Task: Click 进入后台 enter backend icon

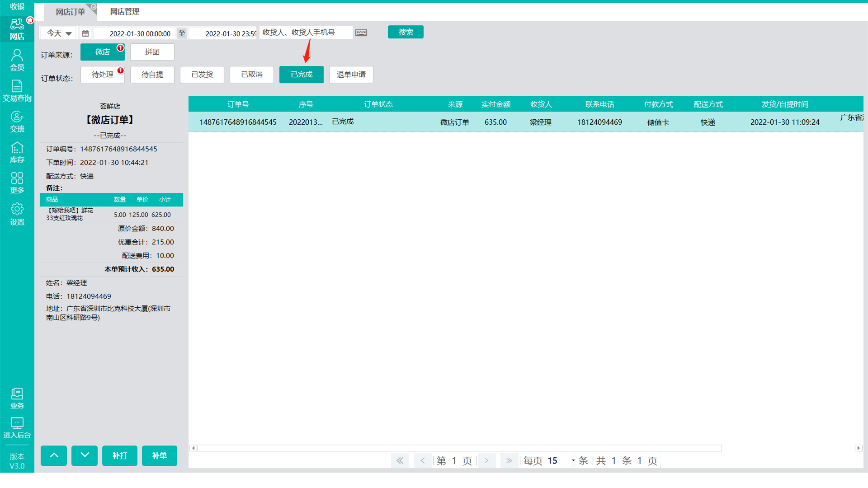Action: pos(17,428)
